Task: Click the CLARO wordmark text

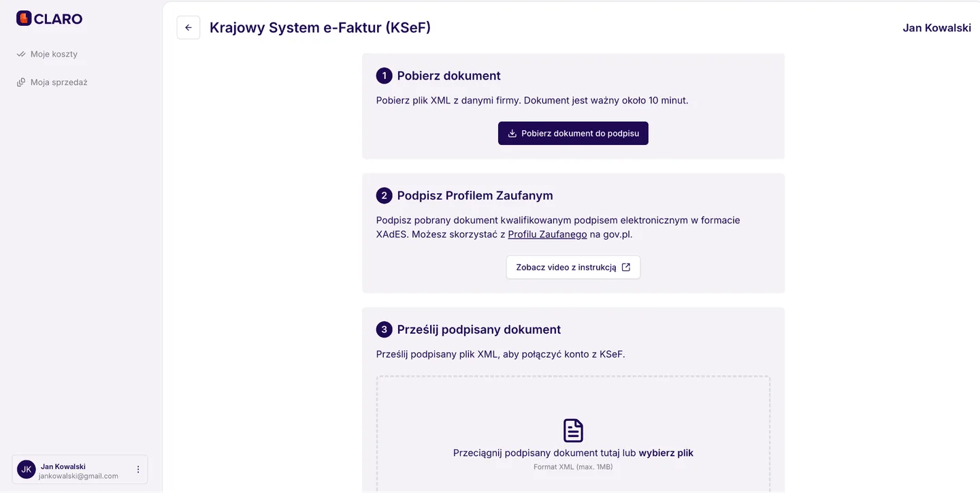Action: click(58, 19)
